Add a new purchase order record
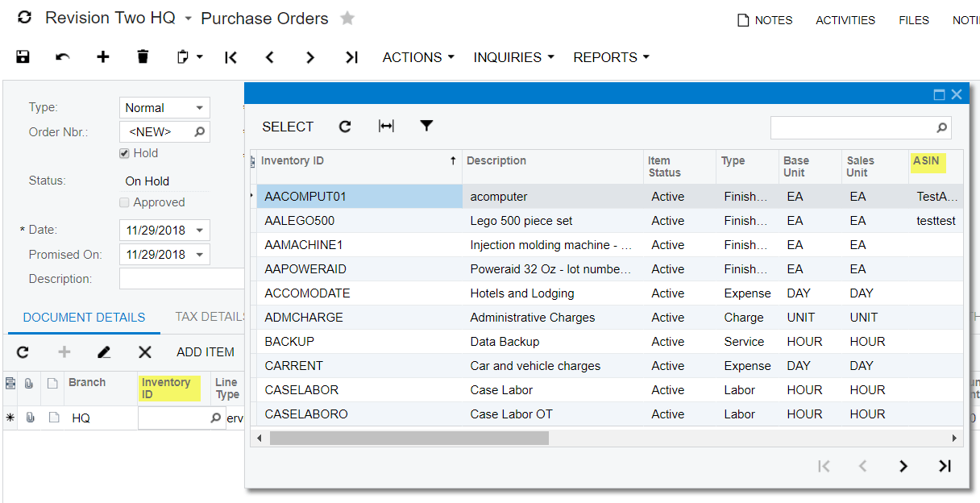The height and width of the screenshot is (503, 980). [103, 56]
